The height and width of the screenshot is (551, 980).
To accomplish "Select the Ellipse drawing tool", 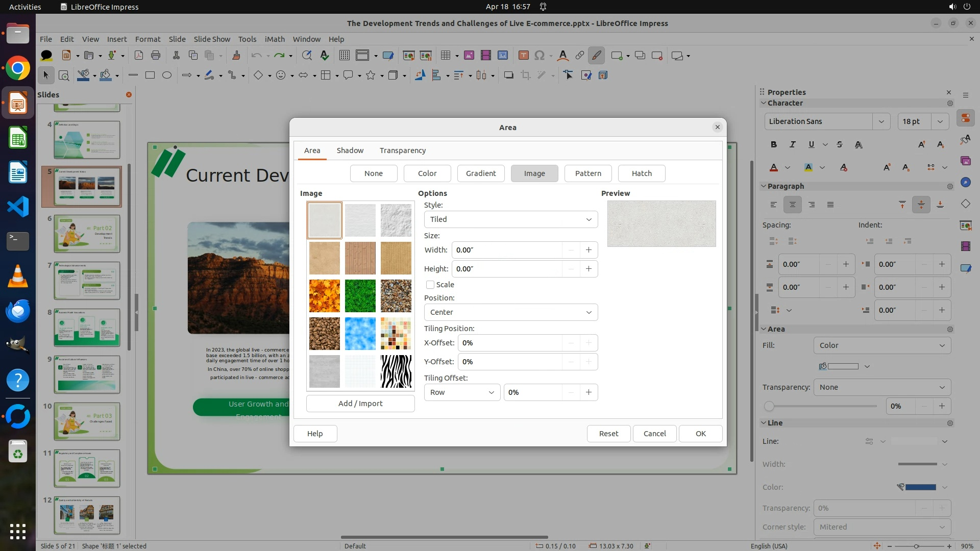I will [167, 76].
